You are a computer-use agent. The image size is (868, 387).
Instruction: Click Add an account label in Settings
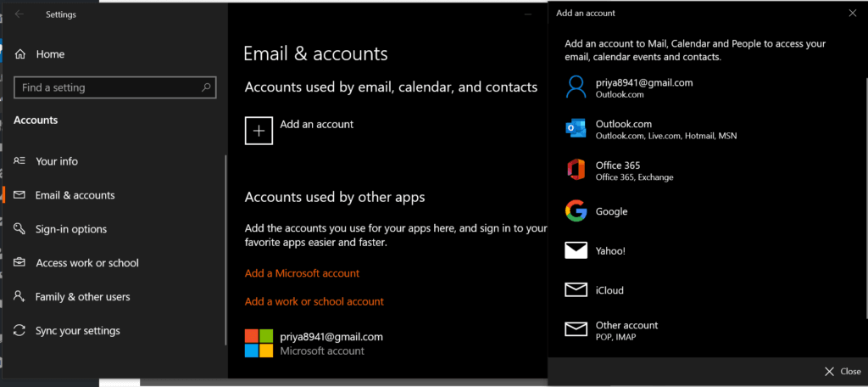click(x=317, y=124)
